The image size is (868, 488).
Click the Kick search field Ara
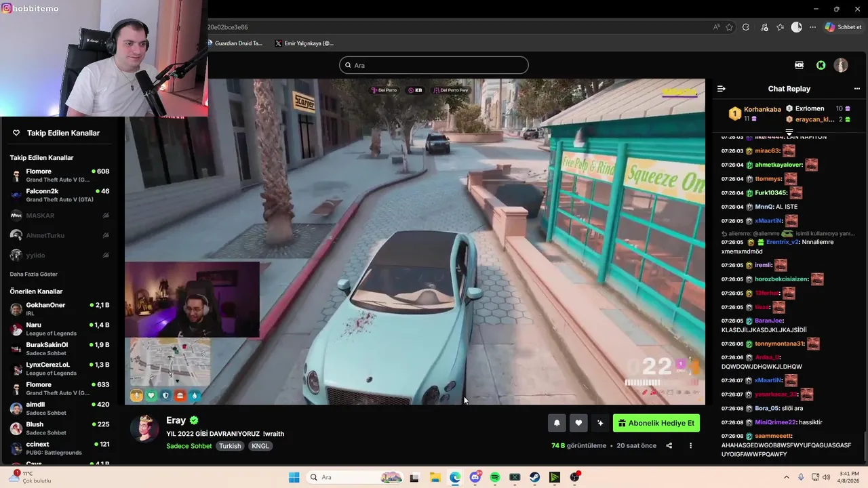click(434, 65)
